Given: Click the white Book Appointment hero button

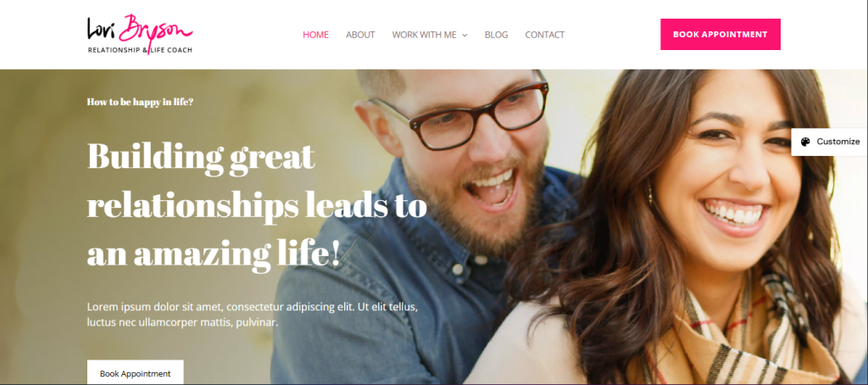Looking at the screenshot, I should click(x=135, y=373).
